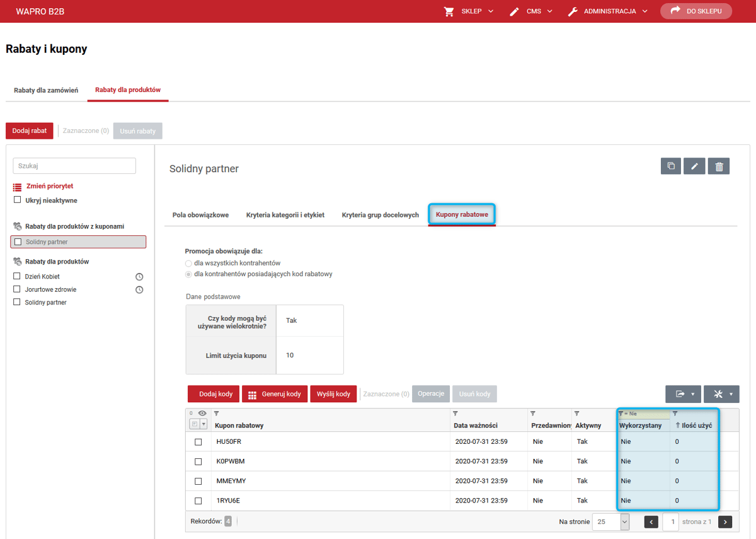756x539 pixels.
Task: Click the Usuń rabaty button
Action: (x=137, y=130)
